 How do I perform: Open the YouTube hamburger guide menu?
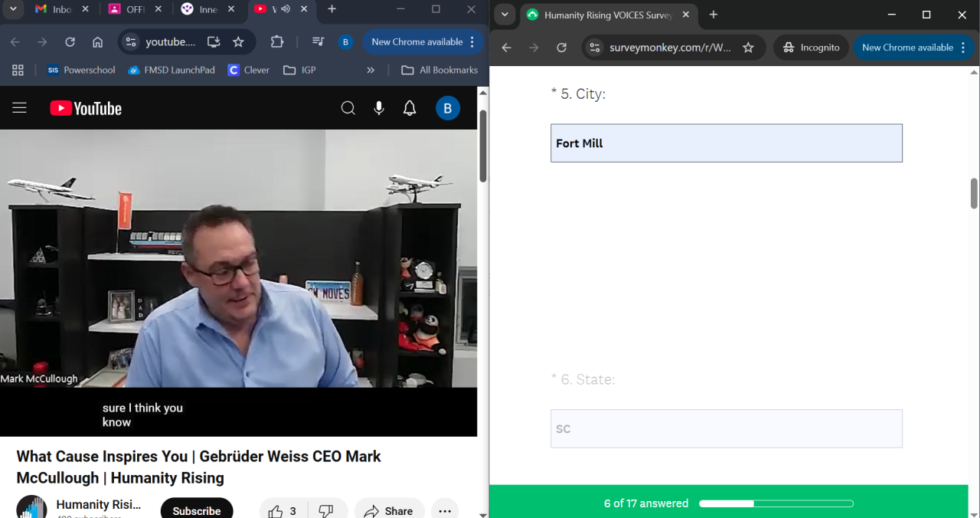20,108
